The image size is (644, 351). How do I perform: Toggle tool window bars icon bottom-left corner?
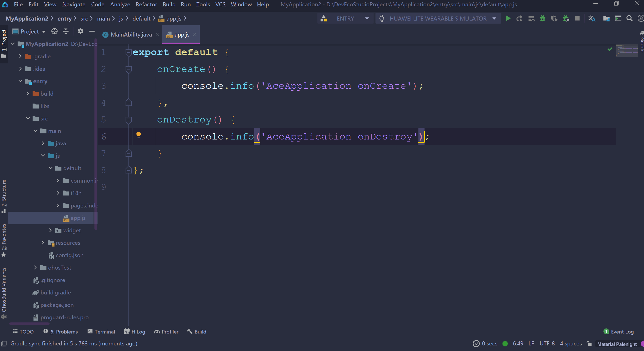coord(4,344)
